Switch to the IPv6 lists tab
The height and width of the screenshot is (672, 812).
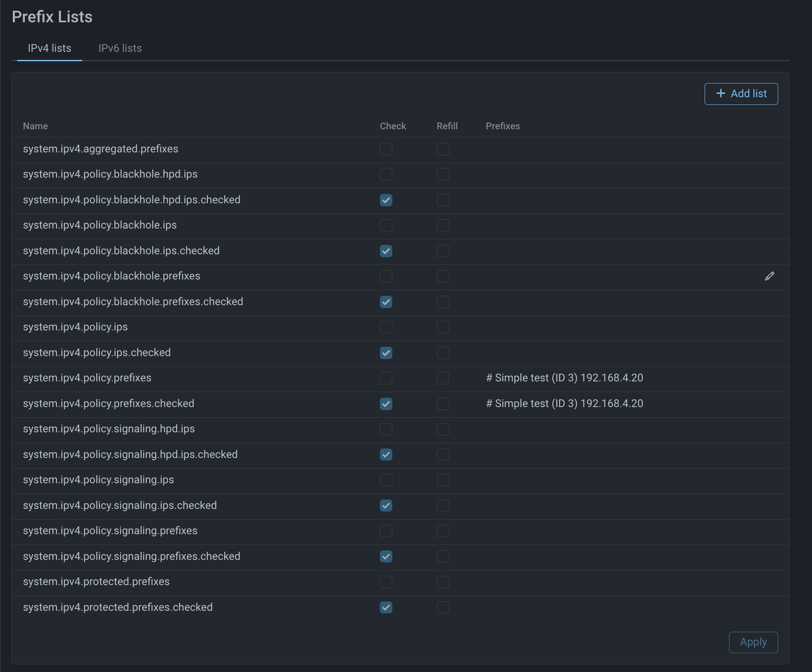[120, 48]
